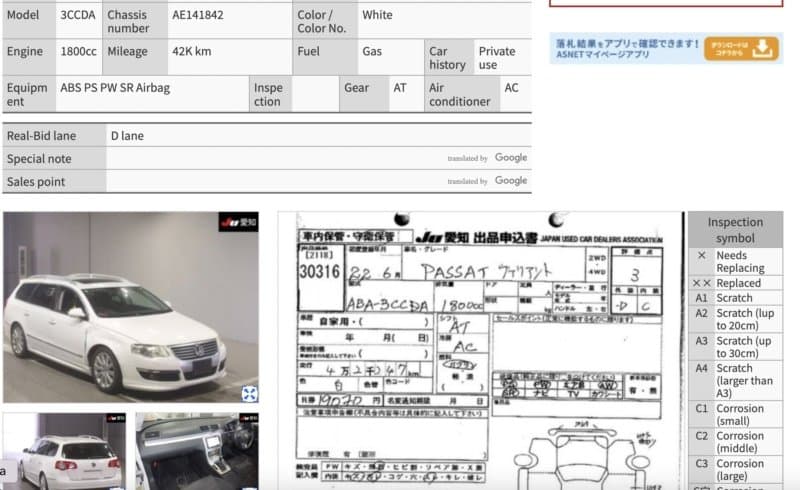Select the fuel value Gas

[372, 51]
